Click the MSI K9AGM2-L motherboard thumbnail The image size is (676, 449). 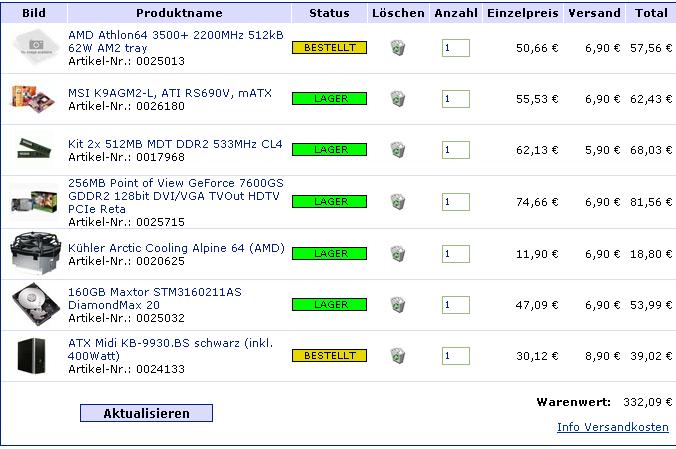tap(33, 99)
